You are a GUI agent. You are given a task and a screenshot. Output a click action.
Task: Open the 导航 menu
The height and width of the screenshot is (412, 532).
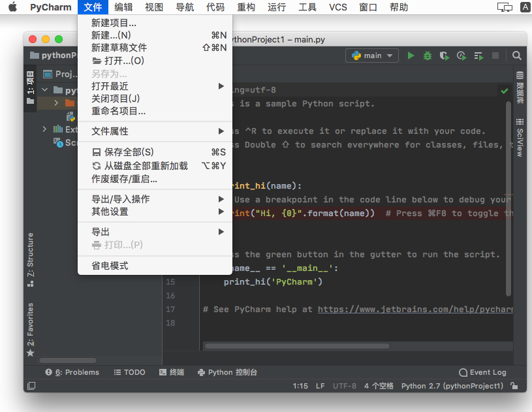(x=185, y=7)
